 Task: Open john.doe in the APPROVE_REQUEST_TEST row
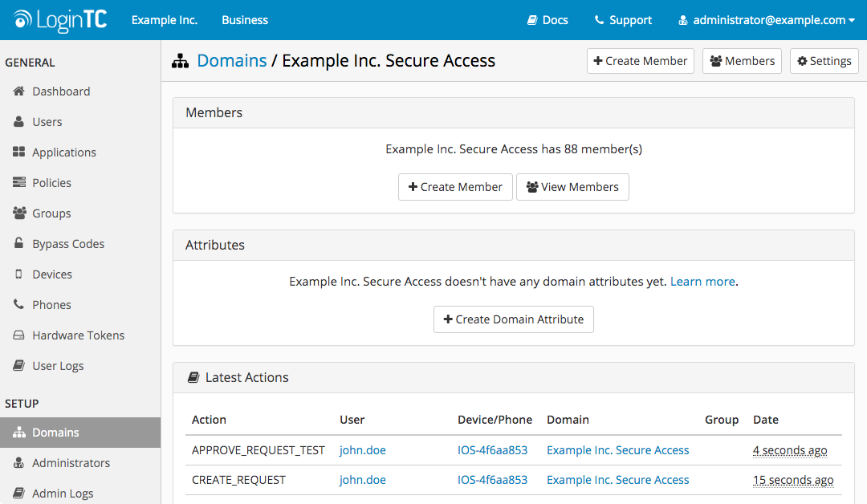coord(362,450)
